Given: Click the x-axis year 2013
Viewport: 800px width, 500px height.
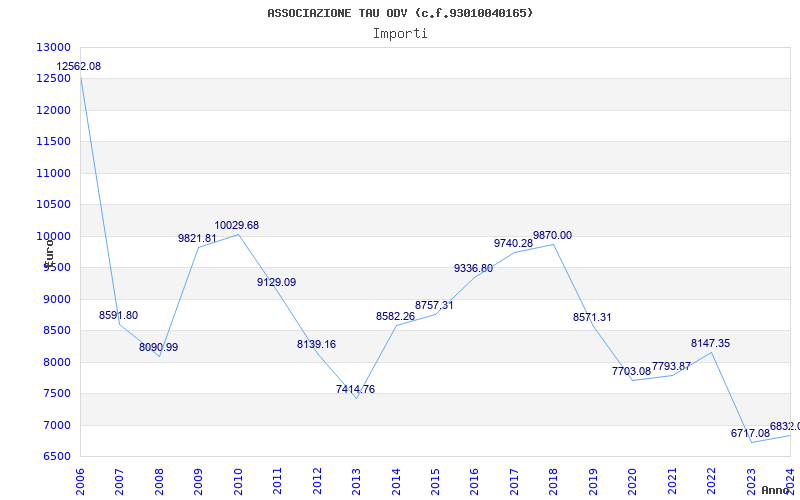Looking at the screenshot, I should point(356,481).
